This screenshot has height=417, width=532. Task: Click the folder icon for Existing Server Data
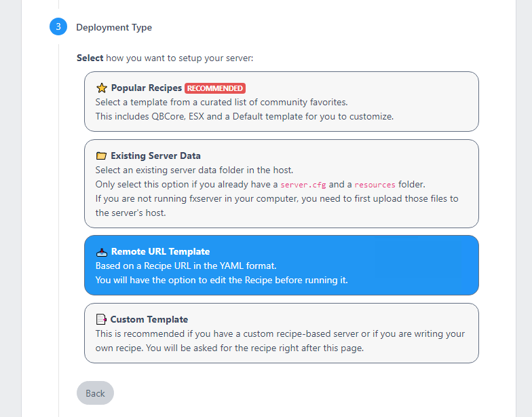tap(101, 156)
